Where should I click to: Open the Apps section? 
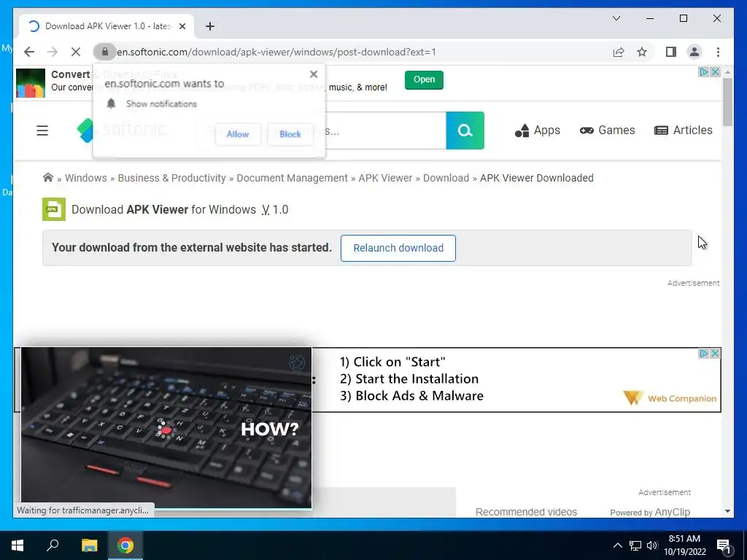[x=538, y=131]
